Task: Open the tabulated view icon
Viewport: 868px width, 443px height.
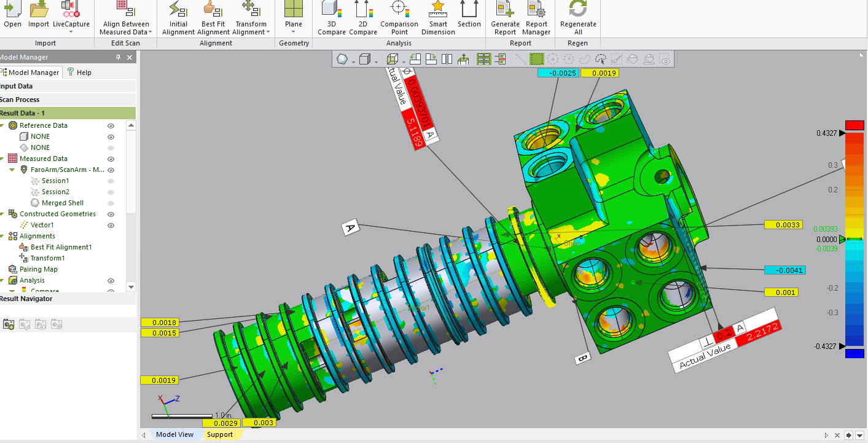Action: (x=483, y=59)
